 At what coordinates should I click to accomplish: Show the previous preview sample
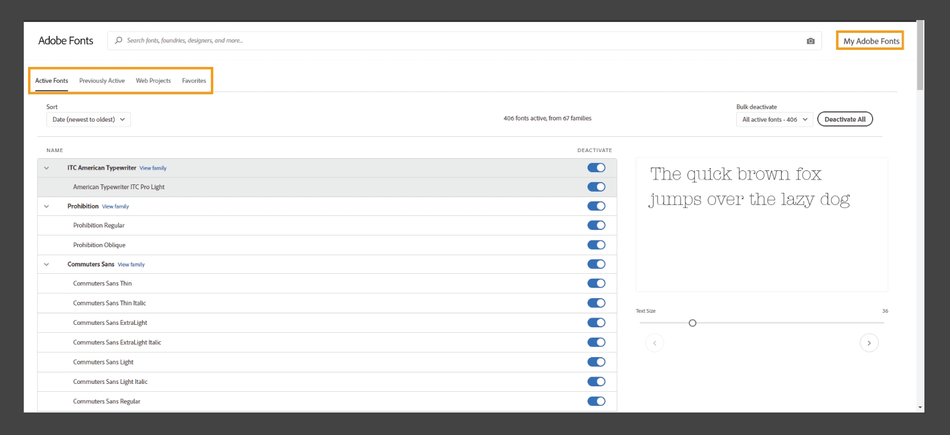click(x=654, y=343)
